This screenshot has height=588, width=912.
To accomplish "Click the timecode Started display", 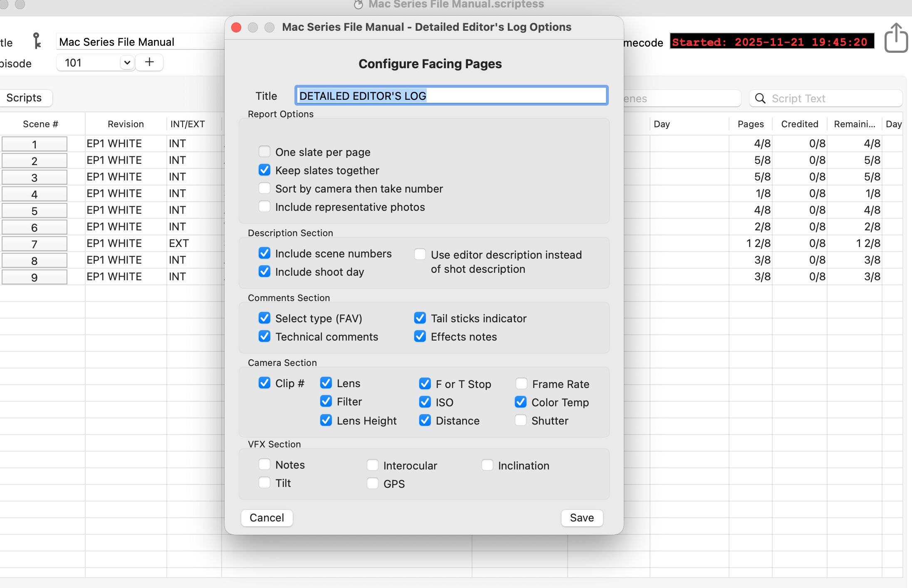I will point(771,42).
